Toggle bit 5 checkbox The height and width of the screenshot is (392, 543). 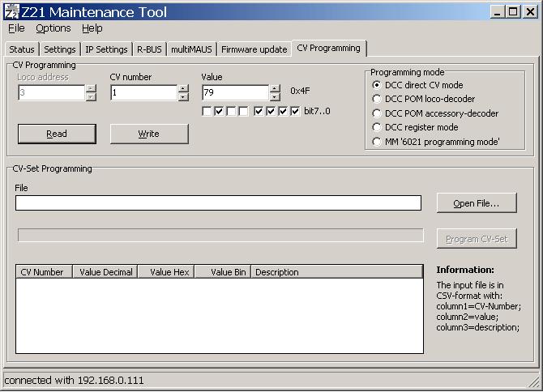pyautogui.click(x=231, y=112)
